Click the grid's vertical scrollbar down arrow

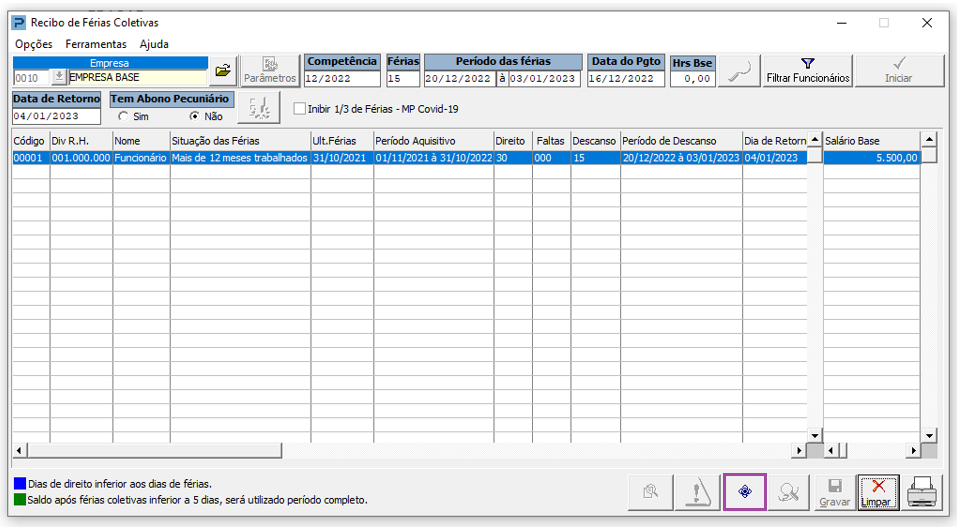point(815,436)
